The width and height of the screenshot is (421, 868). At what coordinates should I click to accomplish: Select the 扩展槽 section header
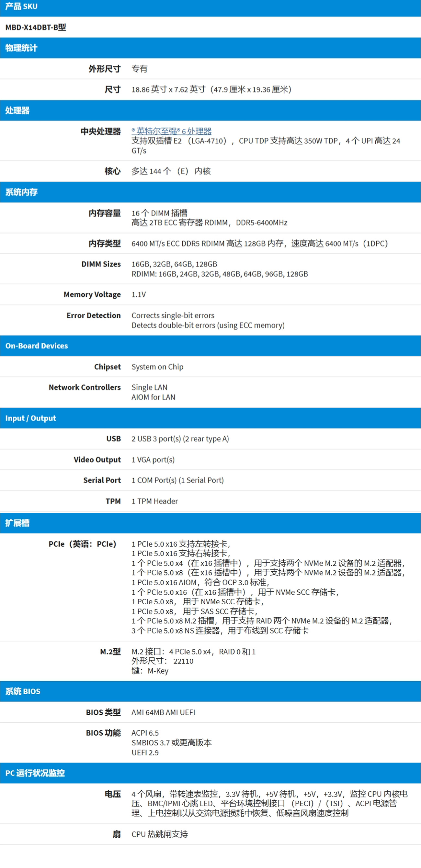coord(17,523)
